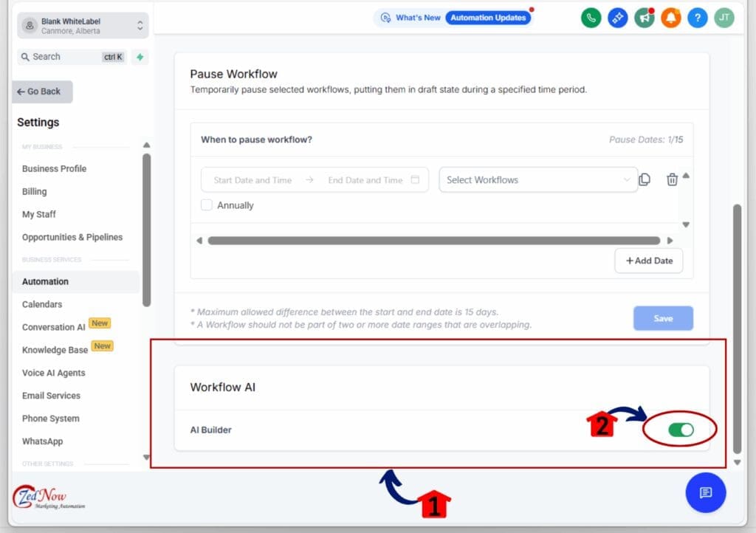
Task: Click the horizontal scrollbar in pause dates
Action: tap(434, 241)
